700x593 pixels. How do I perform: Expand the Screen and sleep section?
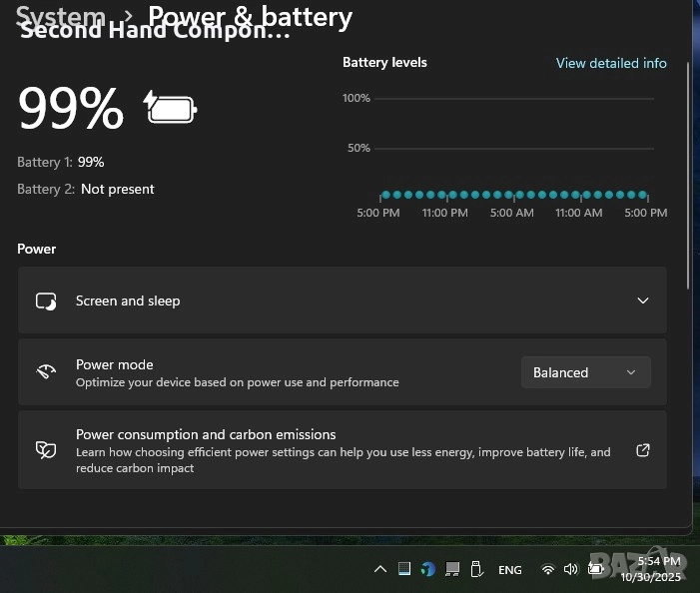[x=643, y=300]
